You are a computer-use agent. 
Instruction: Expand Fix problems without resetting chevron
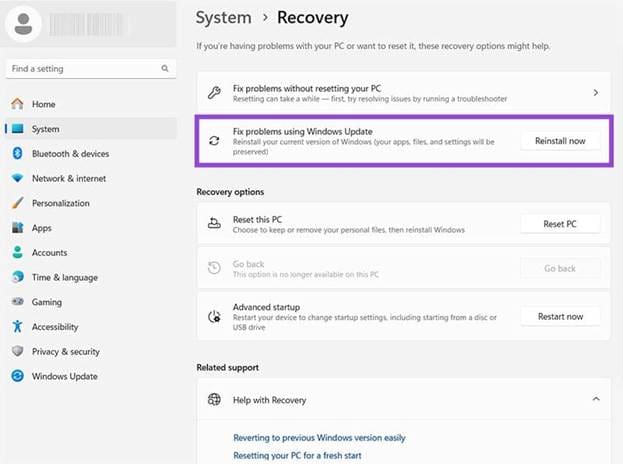(596, 93)
